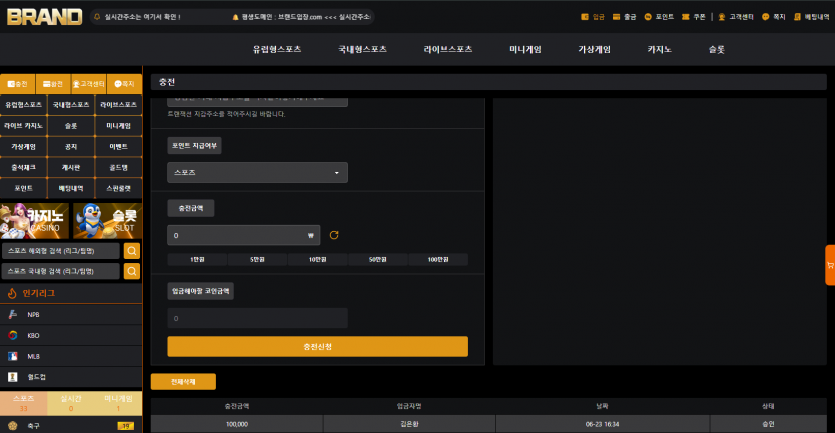The height and width of the screenshot is (433, 835).
Task: Click the 전체삭제 button
Action: [x=183, y=382]
